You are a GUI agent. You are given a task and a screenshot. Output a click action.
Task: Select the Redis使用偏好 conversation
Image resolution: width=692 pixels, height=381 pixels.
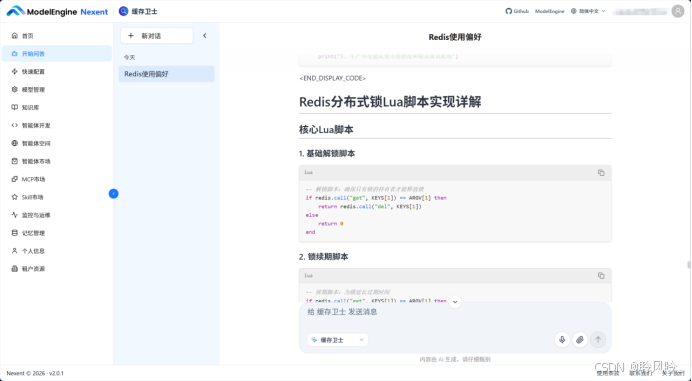pos(166,74)
